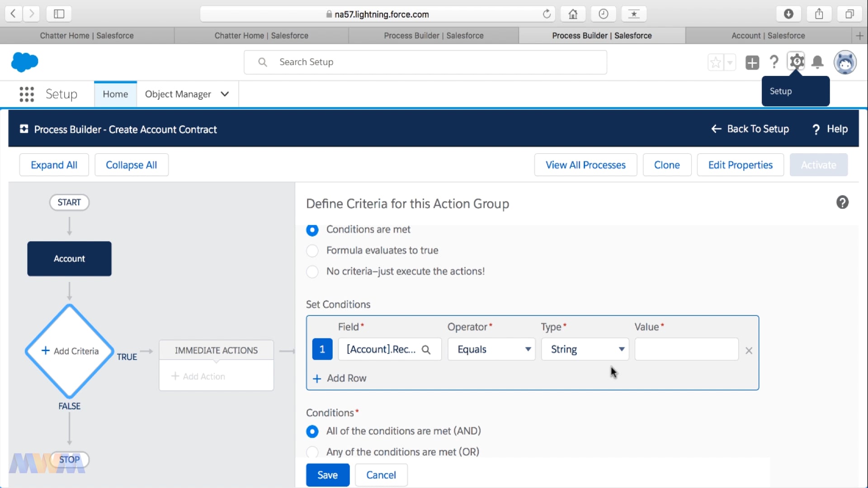This screenshot has width=868, height=488.
Task: Show all tabs overview icon
Action: point(849,14)
